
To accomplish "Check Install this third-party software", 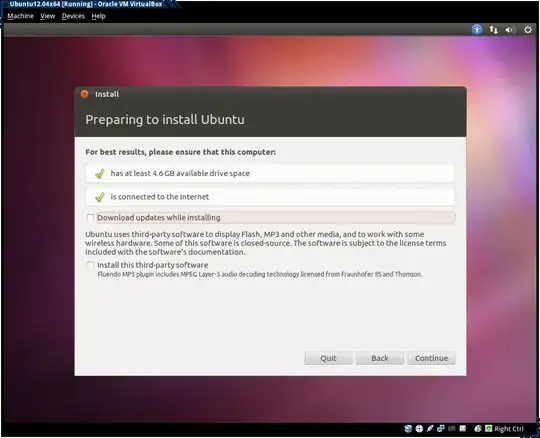I will point(90,265).
